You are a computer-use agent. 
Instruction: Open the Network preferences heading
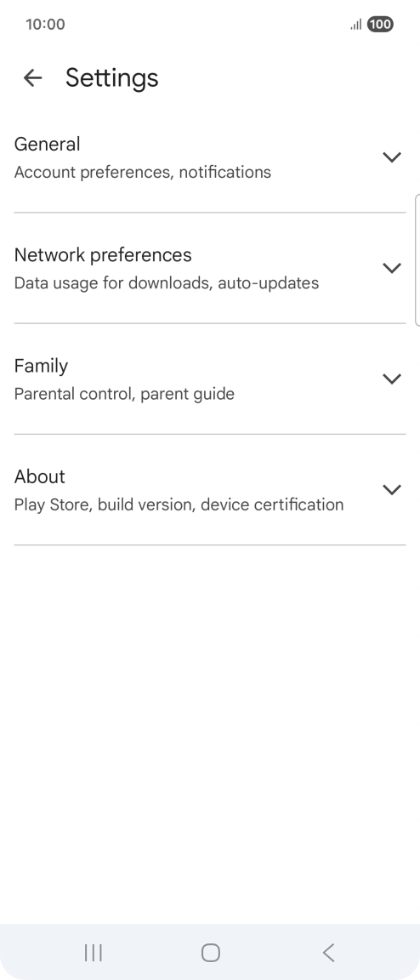coord(103,255)
